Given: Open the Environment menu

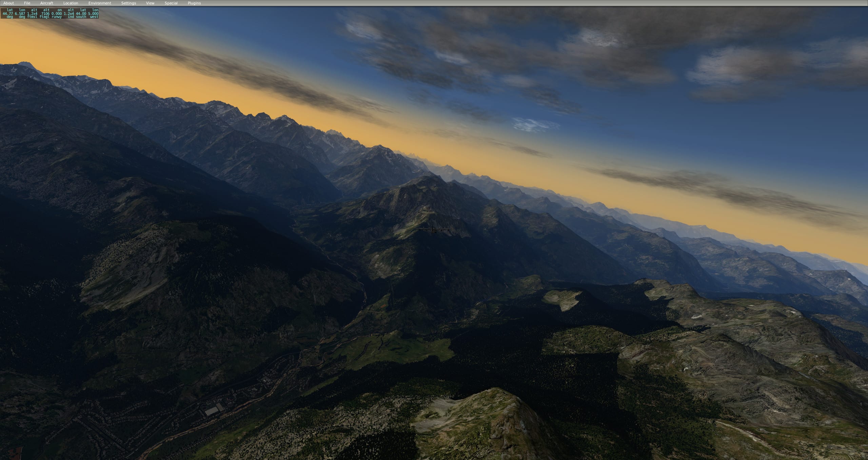Looking at the screenshot, I should click(x=100, y=3).
